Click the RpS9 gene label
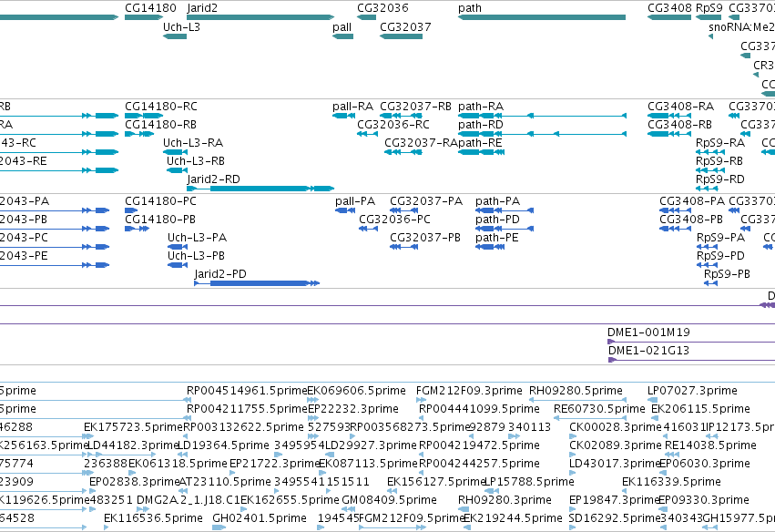 coord(709,8)
